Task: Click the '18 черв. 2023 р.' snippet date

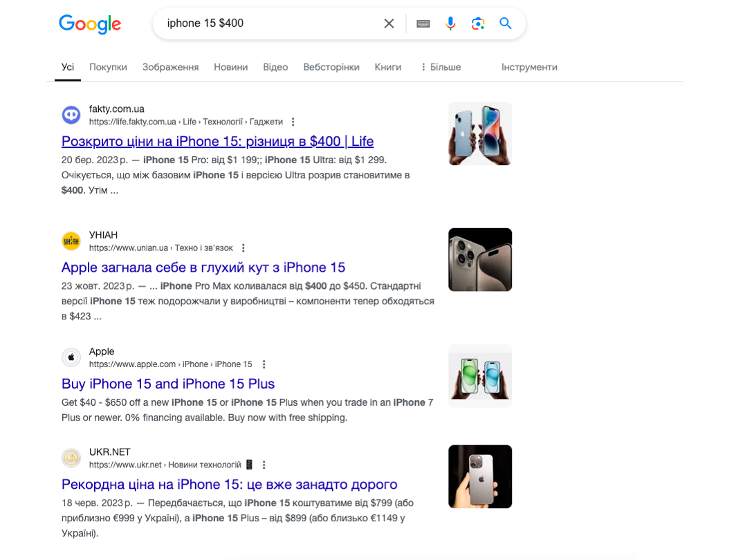Action: (x=97, y=503)
